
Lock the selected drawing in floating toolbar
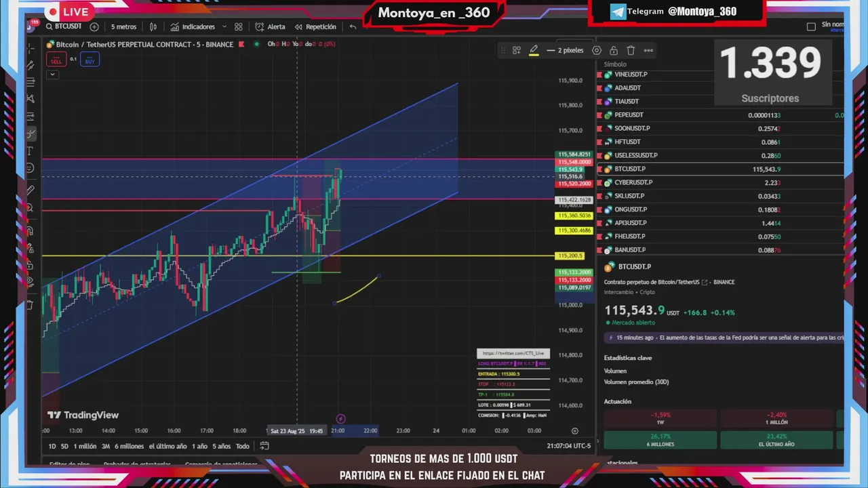coord(614,50)
